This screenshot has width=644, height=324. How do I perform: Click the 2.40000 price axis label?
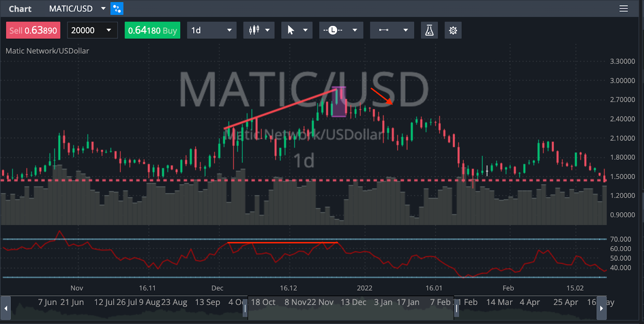coord(622,119)
